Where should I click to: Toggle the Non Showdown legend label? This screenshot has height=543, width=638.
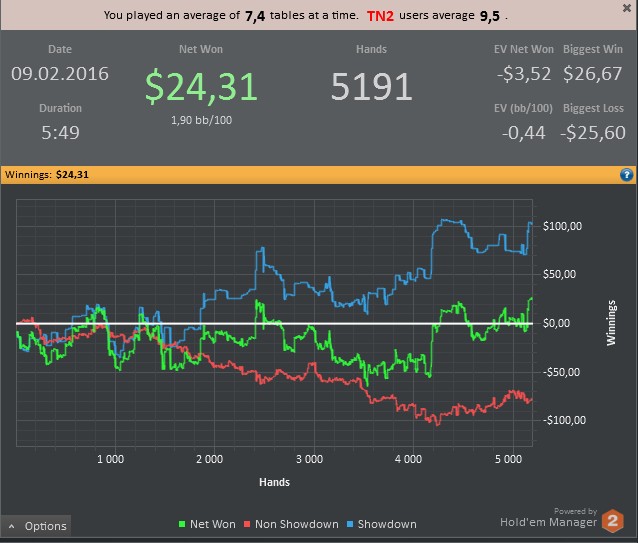coord(297,524)
